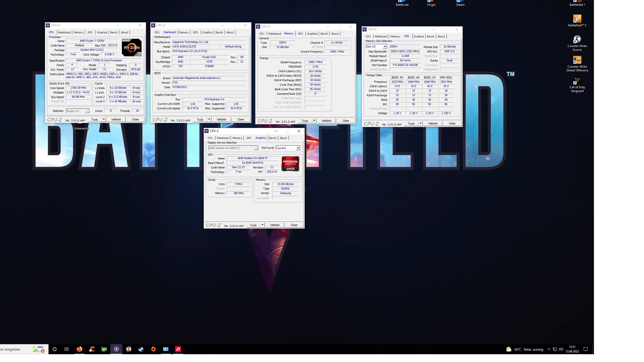Screen dimensions: 644x362
Task: Click the Steam taskbar icon
Action: click(141, 349)
